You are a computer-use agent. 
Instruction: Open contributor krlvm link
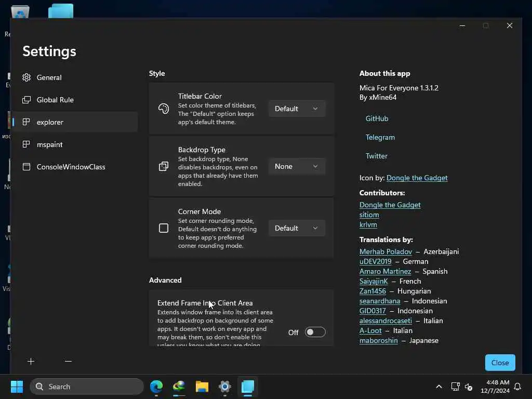tap(368, 224)
